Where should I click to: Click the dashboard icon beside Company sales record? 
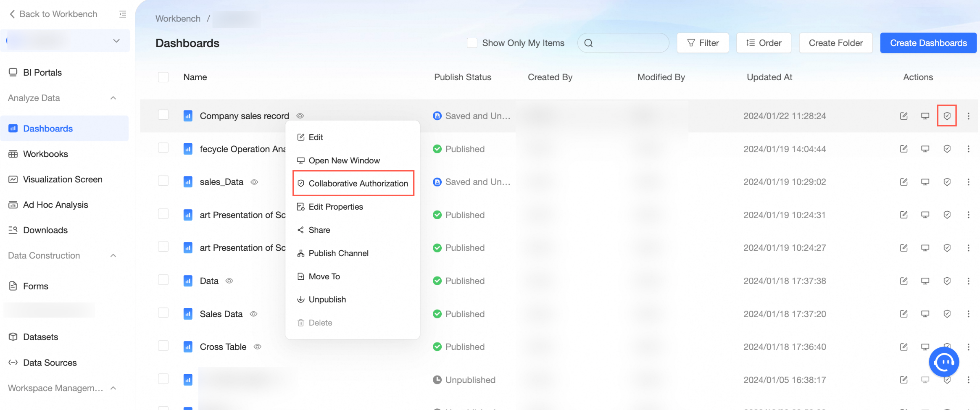point(188,116)
